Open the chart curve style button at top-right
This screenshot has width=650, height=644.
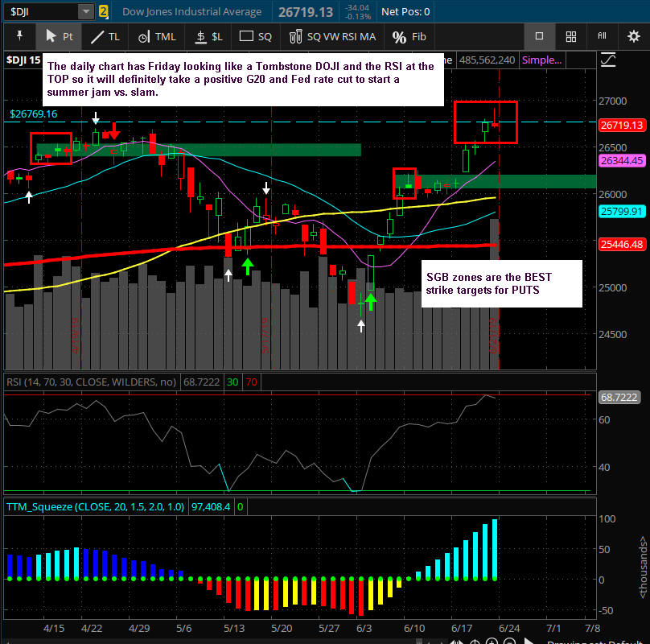(x=608, y=60)
